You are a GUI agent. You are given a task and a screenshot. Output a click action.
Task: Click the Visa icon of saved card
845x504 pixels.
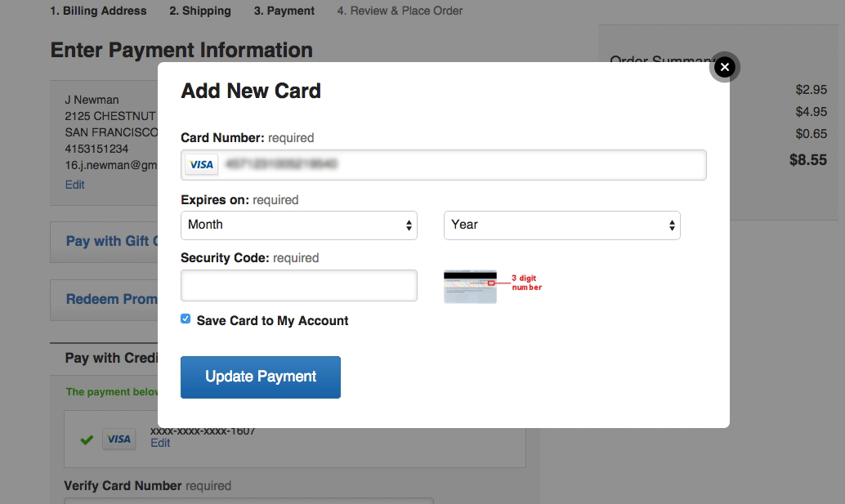[118, 439]
